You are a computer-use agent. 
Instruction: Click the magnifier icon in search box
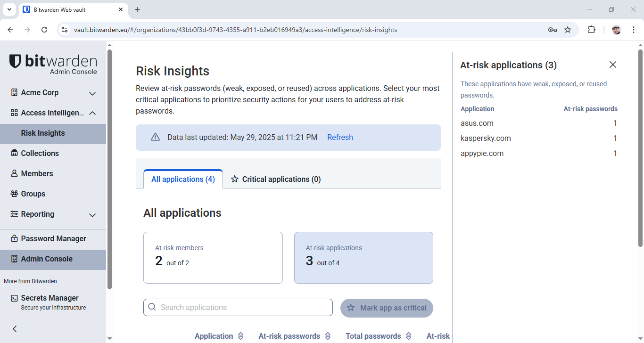(x=152, y=307)
